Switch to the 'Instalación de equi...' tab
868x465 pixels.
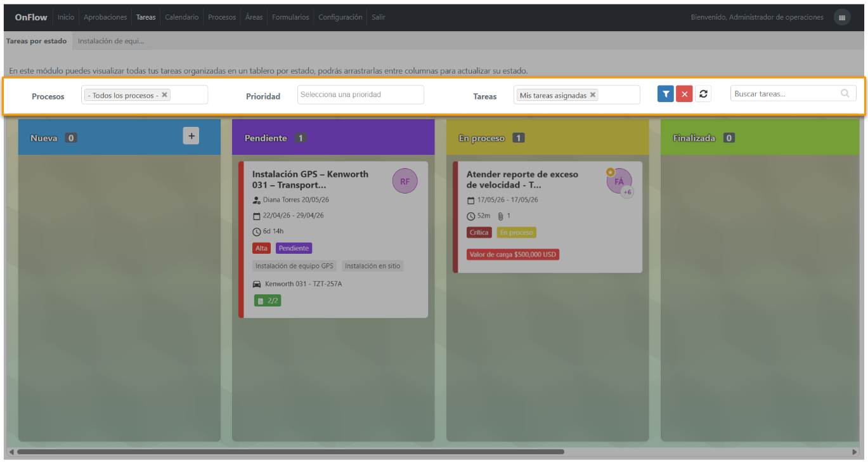click(x=111, y=41)
